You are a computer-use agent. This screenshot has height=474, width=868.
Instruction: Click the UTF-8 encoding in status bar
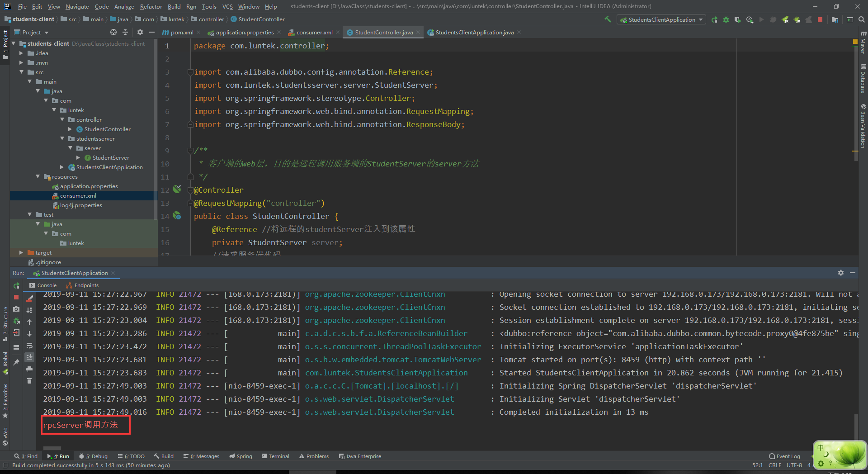[x=794, y=465]
